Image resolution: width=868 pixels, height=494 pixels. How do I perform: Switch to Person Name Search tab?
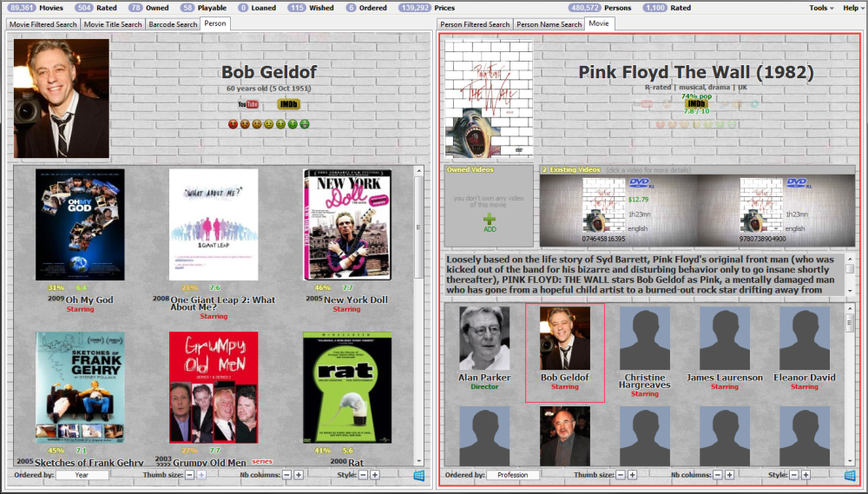point(549,24)
